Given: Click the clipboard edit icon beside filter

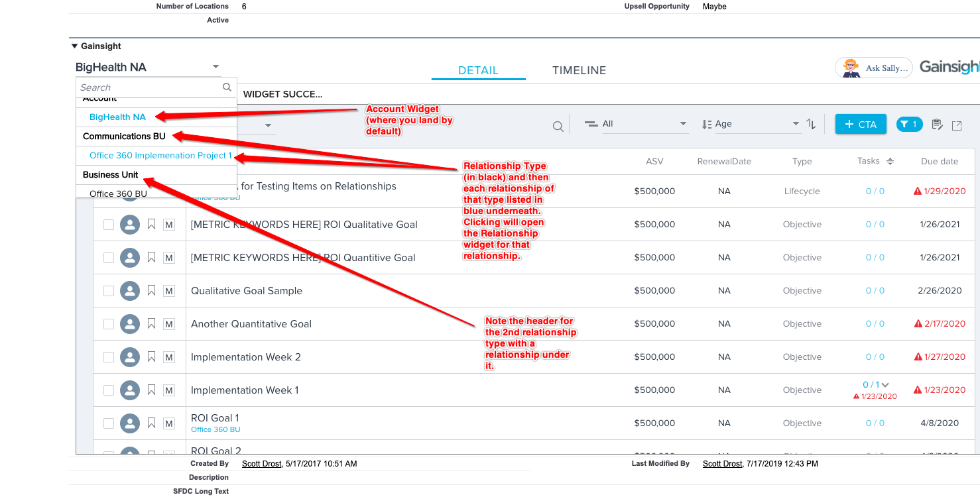Looking at the screenshot, I should click(x=937, y=125).
